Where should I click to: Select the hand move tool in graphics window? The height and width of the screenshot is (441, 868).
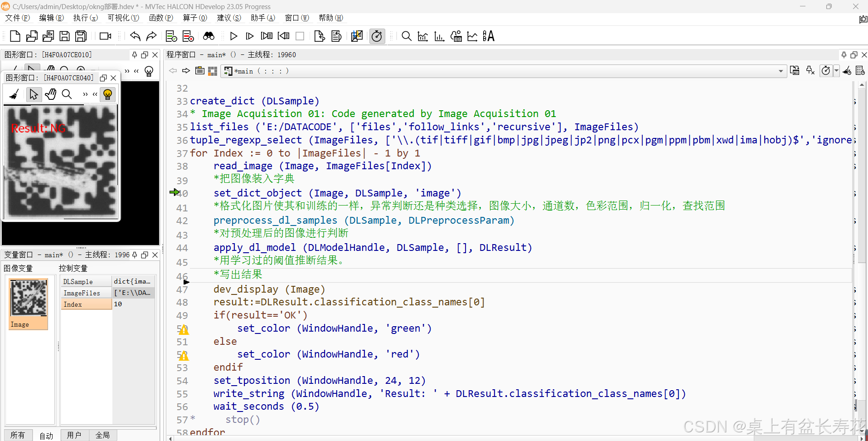[50, 94]
